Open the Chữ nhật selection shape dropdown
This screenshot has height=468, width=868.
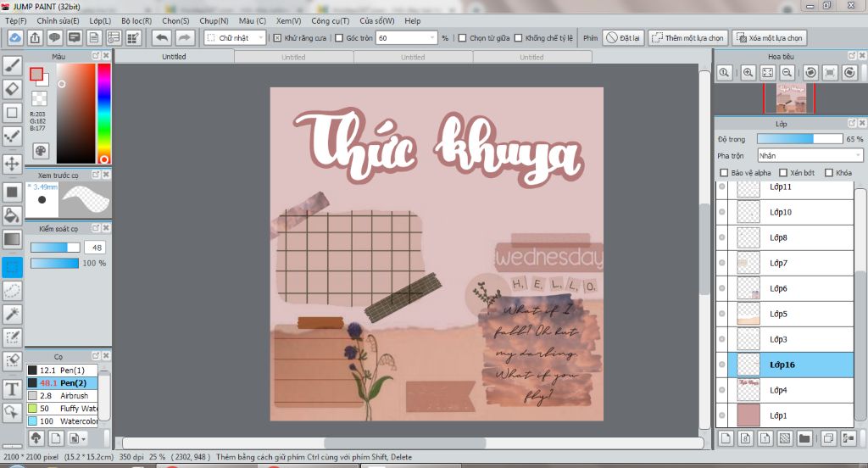[x=236, y=37]
